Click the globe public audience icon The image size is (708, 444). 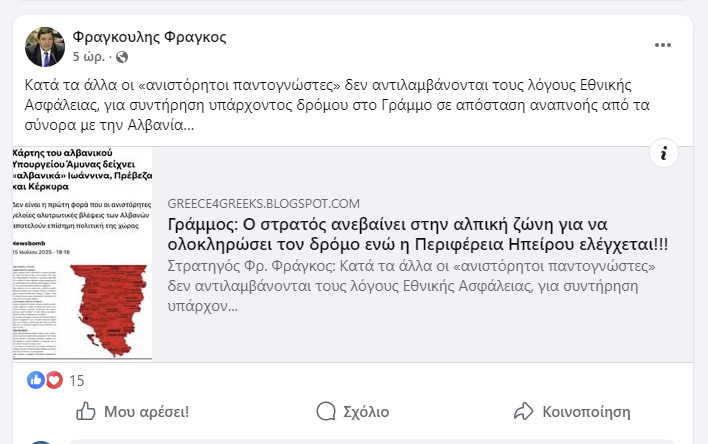(x=122, y=57)
